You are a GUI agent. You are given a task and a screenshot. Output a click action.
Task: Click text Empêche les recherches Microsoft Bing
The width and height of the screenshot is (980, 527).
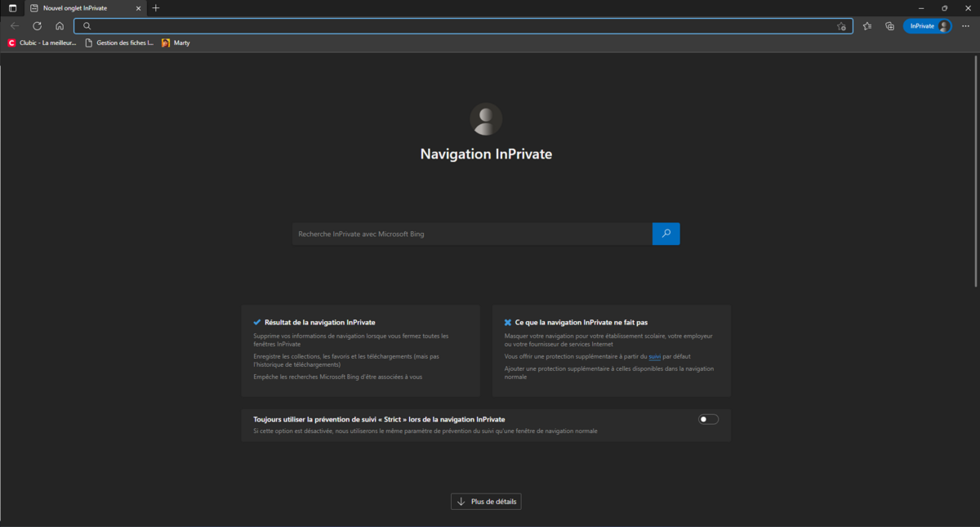[337, 377]
